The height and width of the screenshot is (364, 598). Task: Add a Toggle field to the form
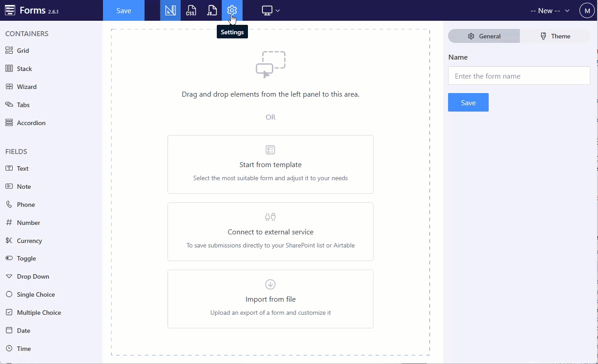(25, 258)
